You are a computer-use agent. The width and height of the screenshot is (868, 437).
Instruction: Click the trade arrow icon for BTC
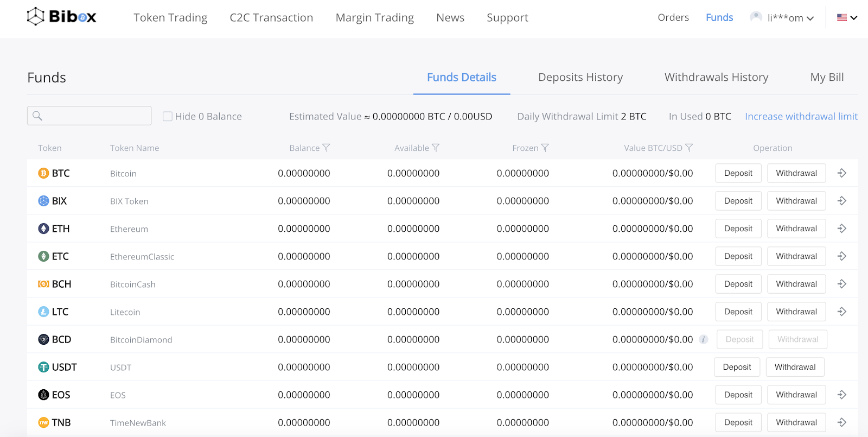pyautogui.click(x=842, y=173)
